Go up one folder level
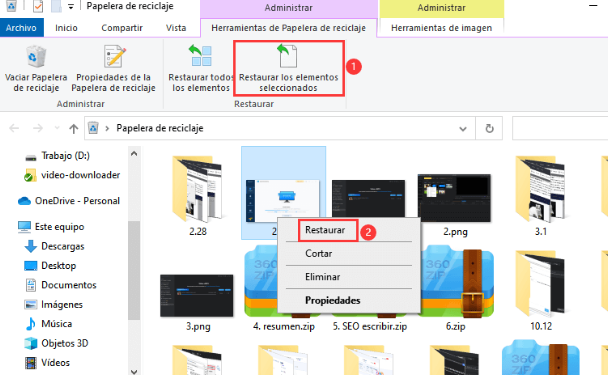This screenshot has height=375, width=608. (x=74, y=128)
